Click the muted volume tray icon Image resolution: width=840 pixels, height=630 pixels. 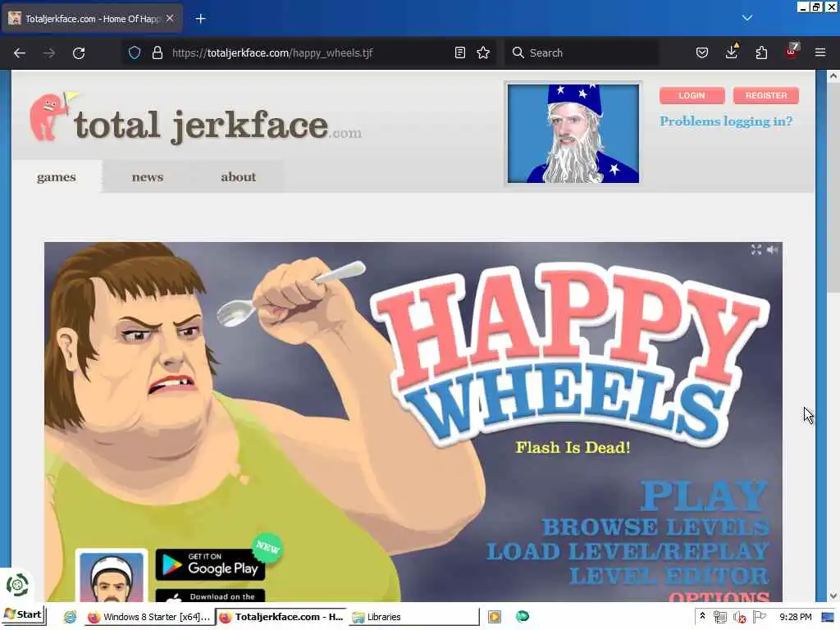pyautogui.click(x=739, y=617)
